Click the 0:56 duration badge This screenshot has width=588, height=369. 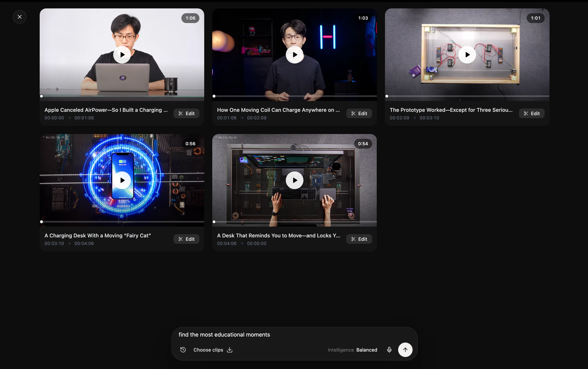click(x=190, y=144)
